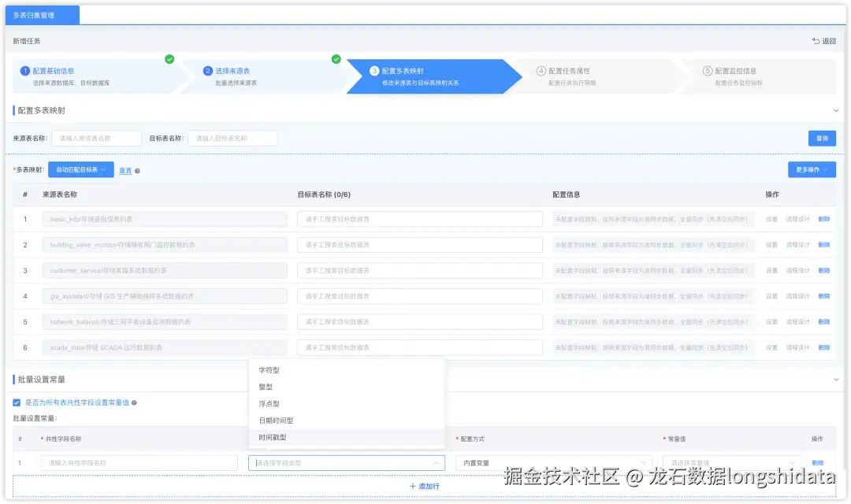
Task: Click 流程设计 for the scada_data row
Action: pyautogui.click(x=797, y=347)
